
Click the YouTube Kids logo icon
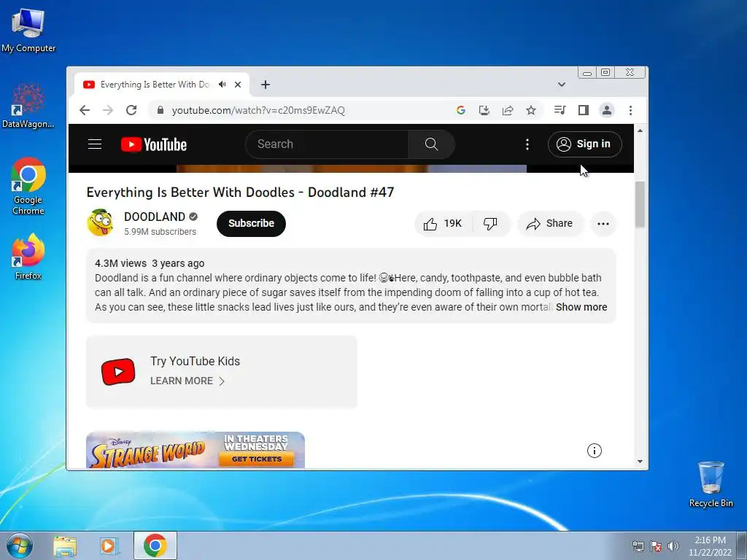point(118,371)
